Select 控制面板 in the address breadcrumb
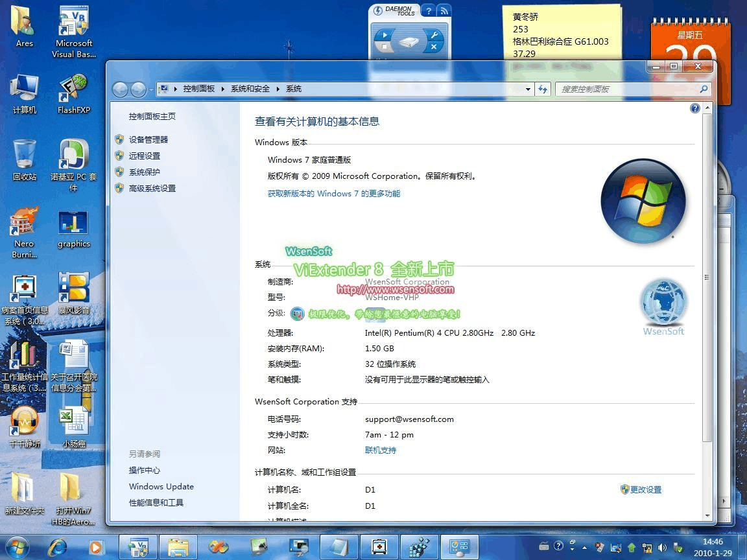This screenshot has width=747, height=560. tap(198, 89)
